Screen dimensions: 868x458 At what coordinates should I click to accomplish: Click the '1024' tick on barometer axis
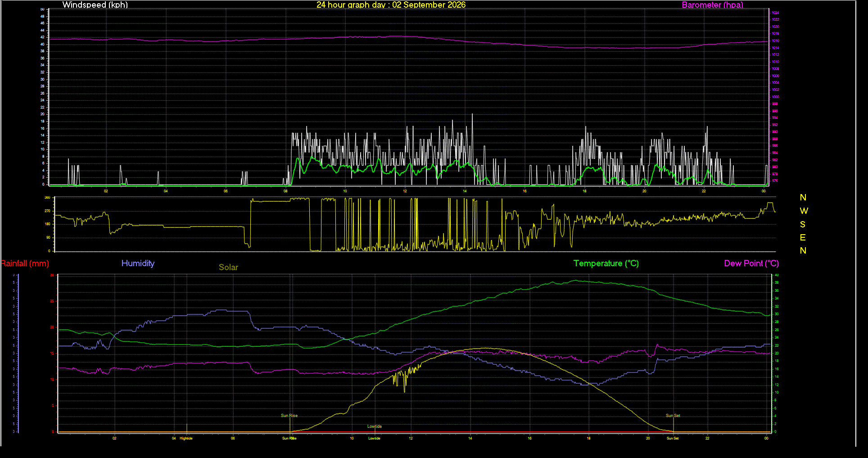click(776, 13)
